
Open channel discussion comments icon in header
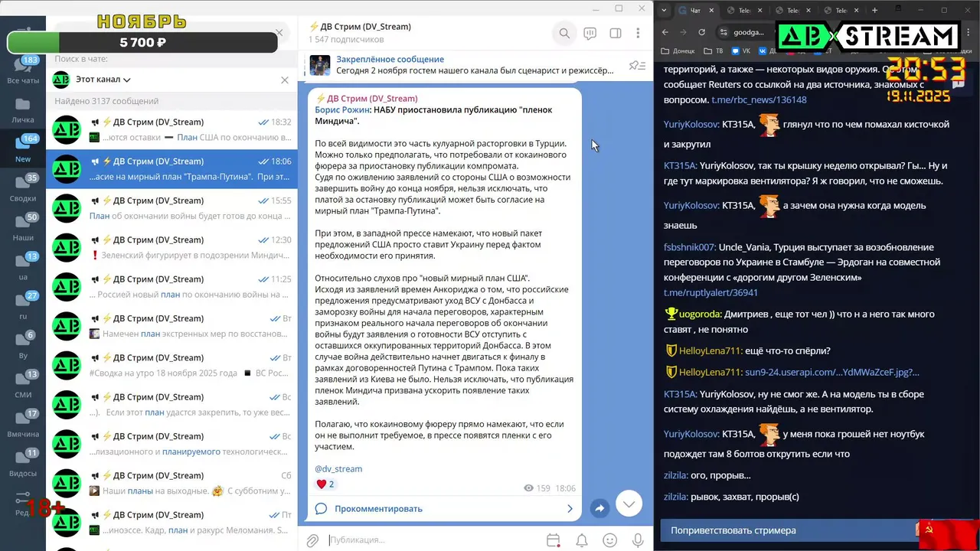(590, 33)
